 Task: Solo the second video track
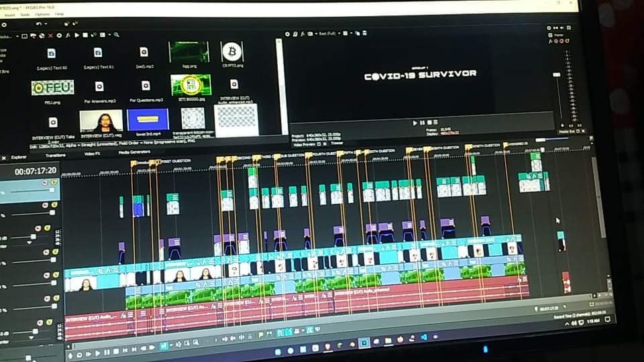(x=54, y=204)
